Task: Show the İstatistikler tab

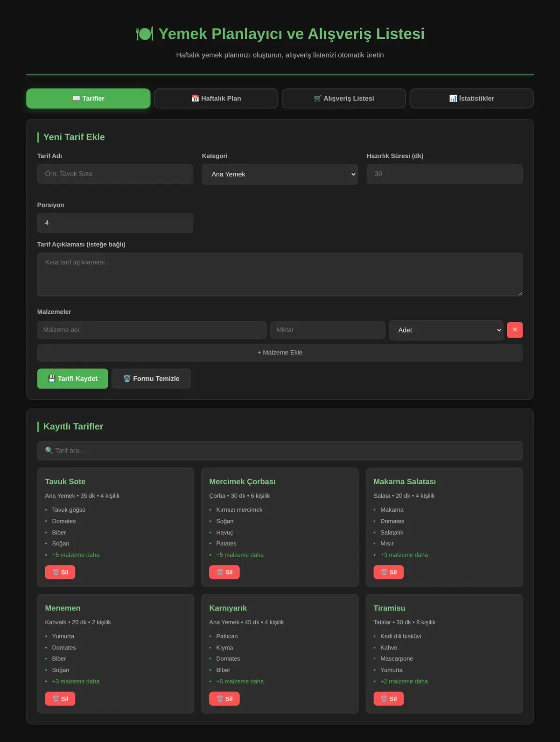Action: (x=472, y=99)
